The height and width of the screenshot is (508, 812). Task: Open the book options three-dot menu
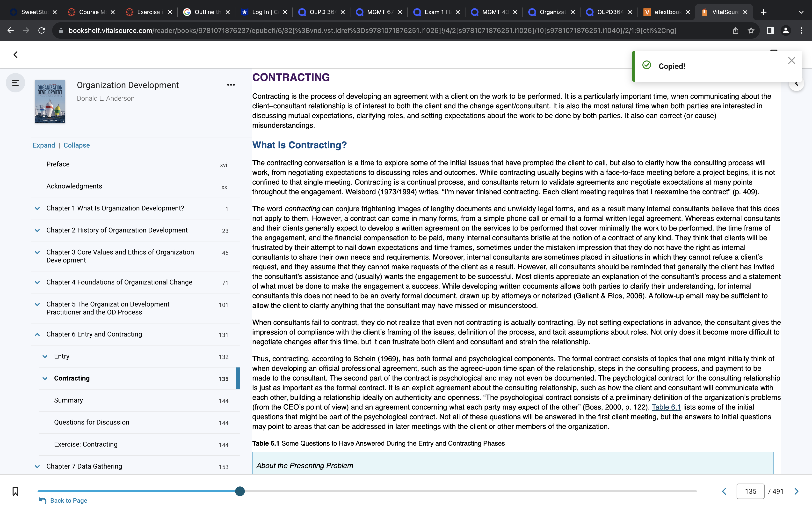(231, 85)
